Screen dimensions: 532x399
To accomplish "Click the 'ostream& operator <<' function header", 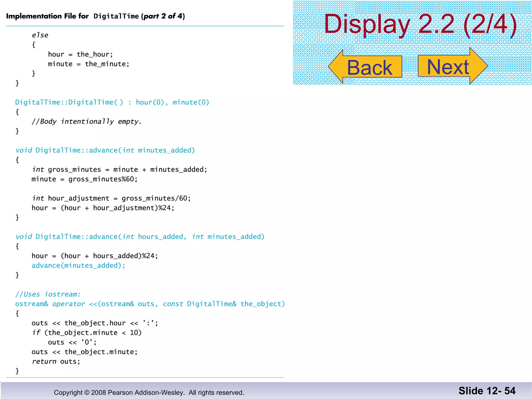I will point(150,304).
